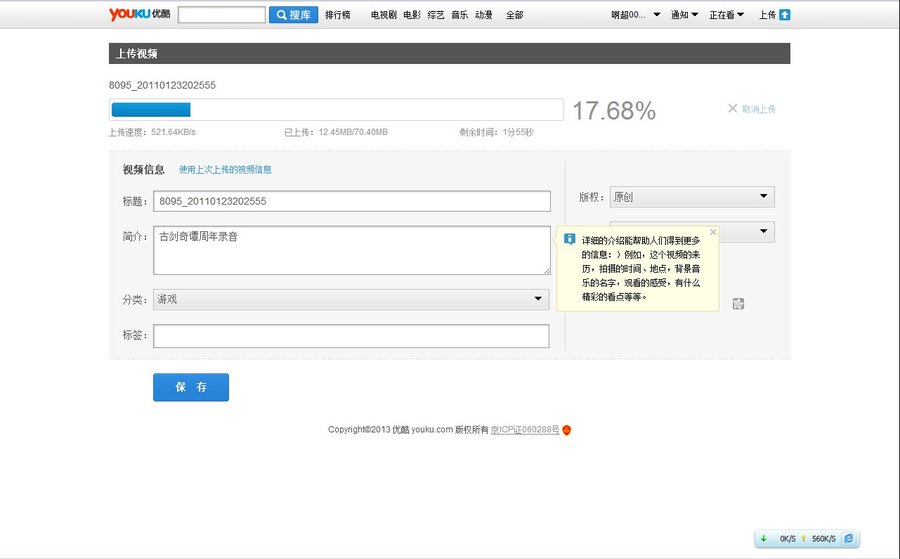
Task: Click into the 标签 input field
Action: (351, 336)
